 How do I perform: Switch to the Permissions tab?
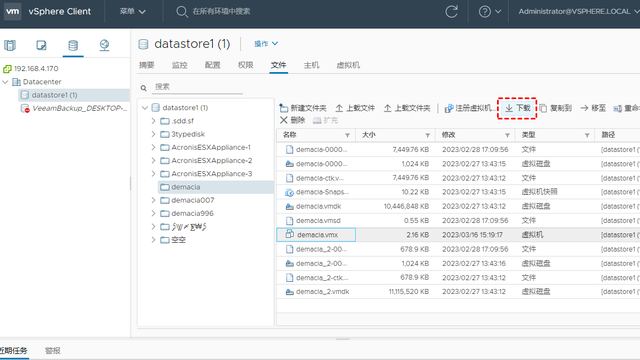pyautogui.click(x=245, y=65)
